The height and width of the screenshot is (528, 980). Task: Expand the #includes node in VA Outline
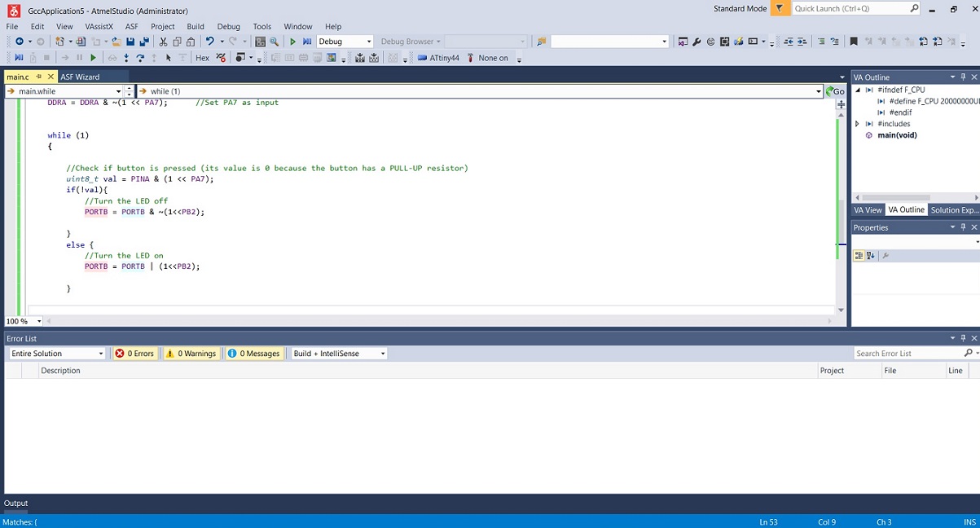856,123
